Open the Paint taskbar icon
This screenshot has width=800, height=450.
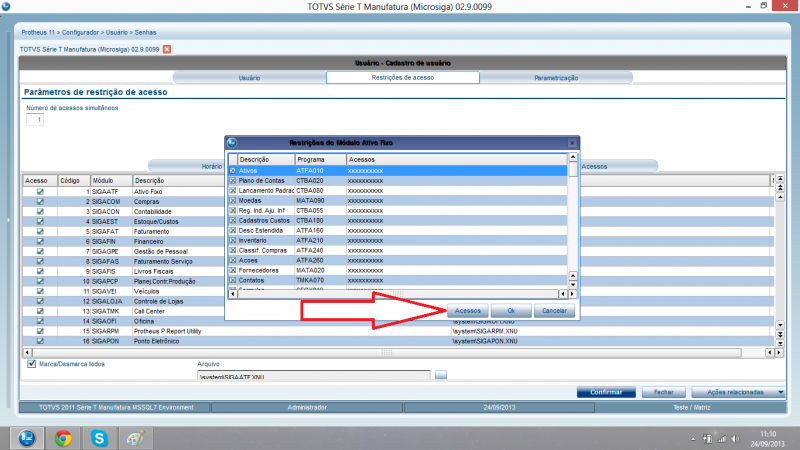point(135,438)
